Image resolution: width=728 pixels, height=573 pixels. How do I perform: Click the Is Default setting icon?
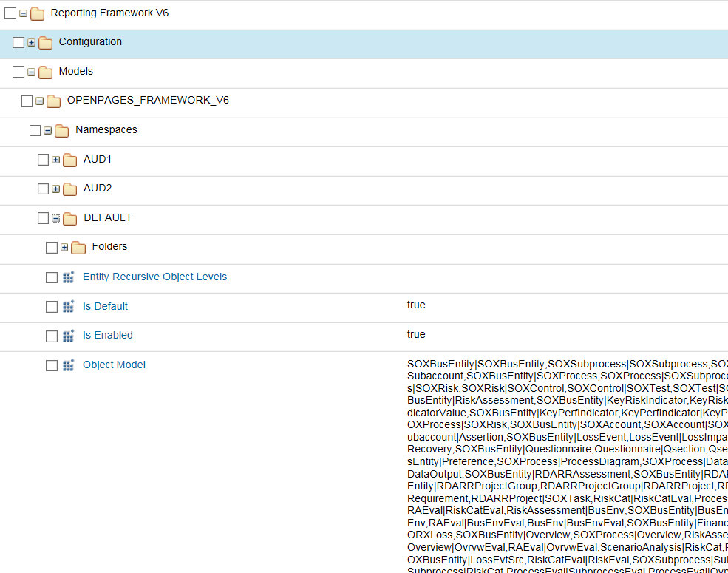(69, 307)
